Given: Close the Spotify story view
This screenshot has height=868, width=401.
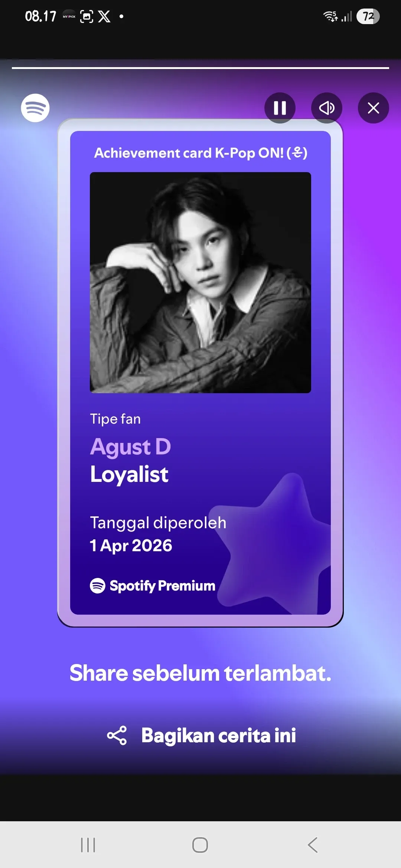Looking at the screenshot, I should tap(374, 108).
